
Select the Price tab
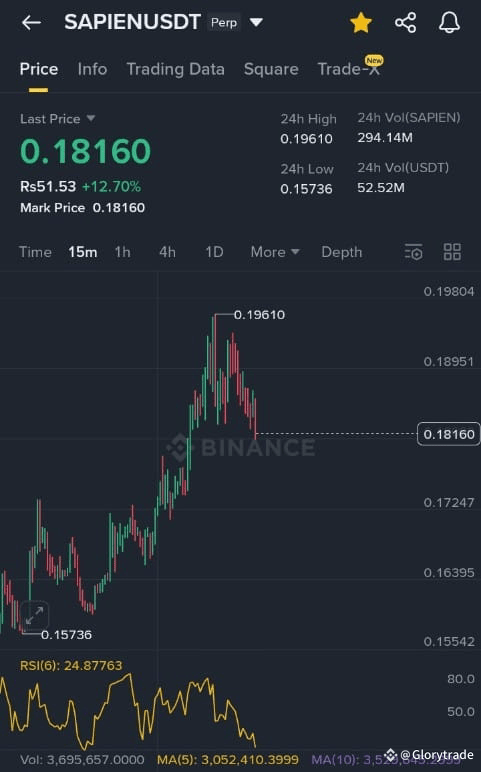coord(39,69)
